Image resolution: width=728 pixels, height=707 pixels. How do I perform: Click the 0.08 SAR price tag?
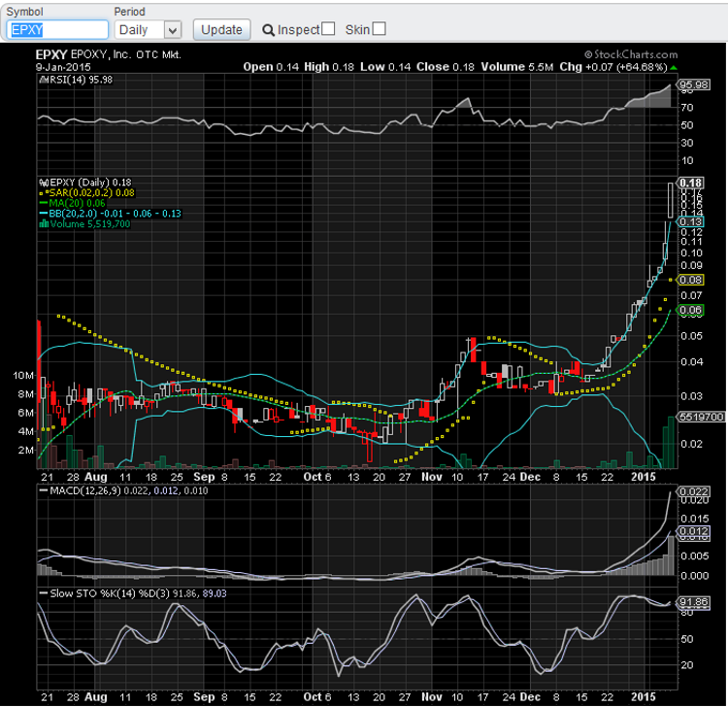[x=690, y=280]
